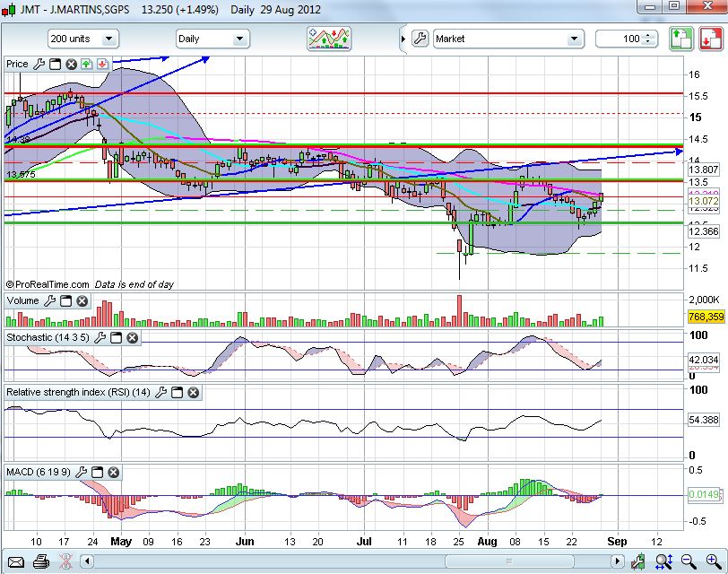The height and width of the screenshot is (574, 728).
Task: Open order settings wrench beside Market
Action: (420, 39)
